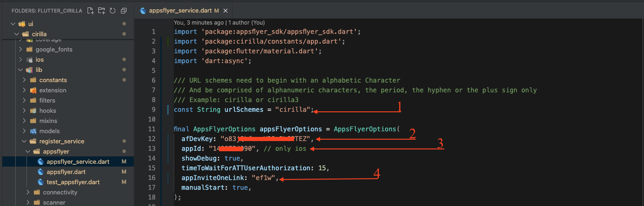Expand the connectivity folder chevron
Image resolution: width=644 pixels, height=206 pixels.
28,192
